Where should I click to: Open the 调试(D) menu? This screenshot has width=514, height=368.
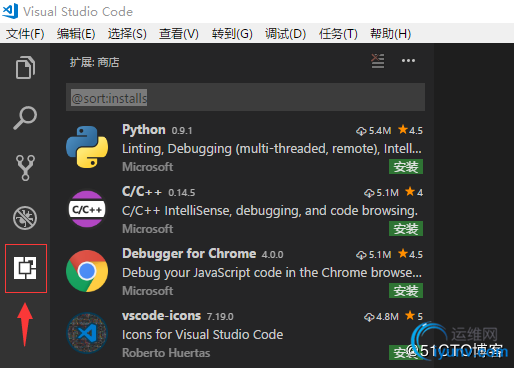(285, 34)
